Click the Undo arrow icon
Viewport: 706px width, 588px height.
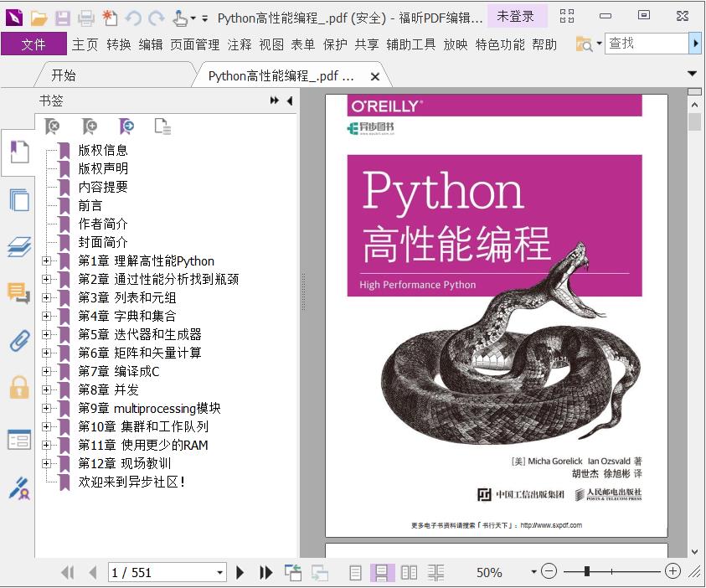tap(133, 18)
